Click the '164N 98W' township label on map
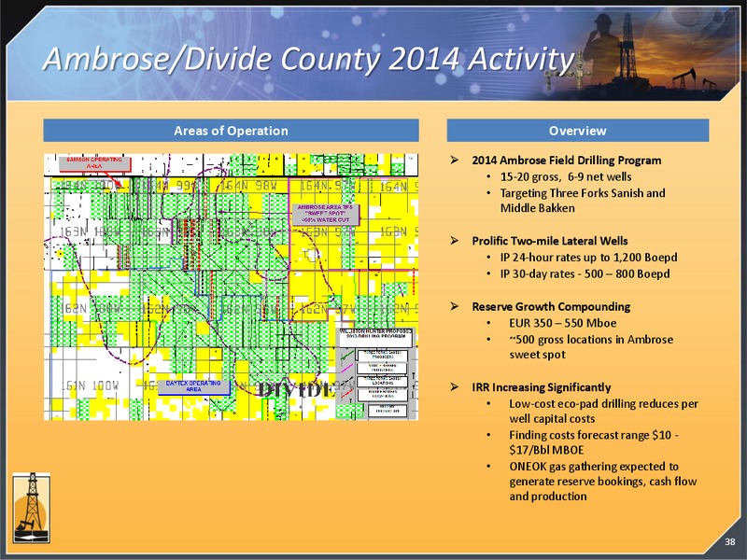Screen dimensions: 747x560 (249, 186)
